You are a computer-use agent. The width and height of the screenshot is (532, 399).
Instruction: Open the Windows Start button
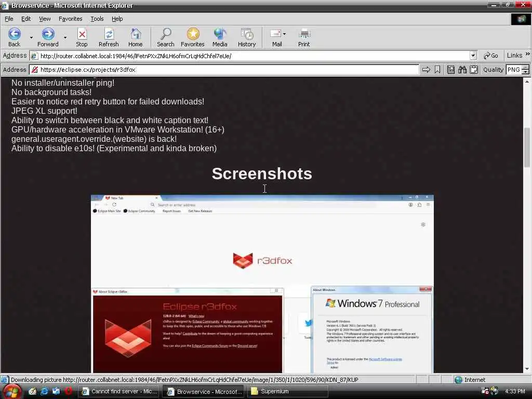[x=11, y=392]
